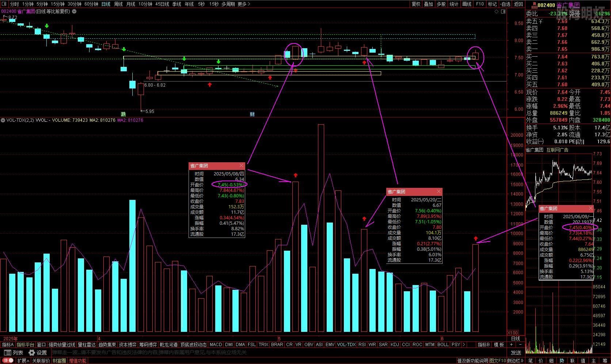Screen dimensions: 611x364
Task: Click the 返回 back button
Action: [x=518, y=4]
